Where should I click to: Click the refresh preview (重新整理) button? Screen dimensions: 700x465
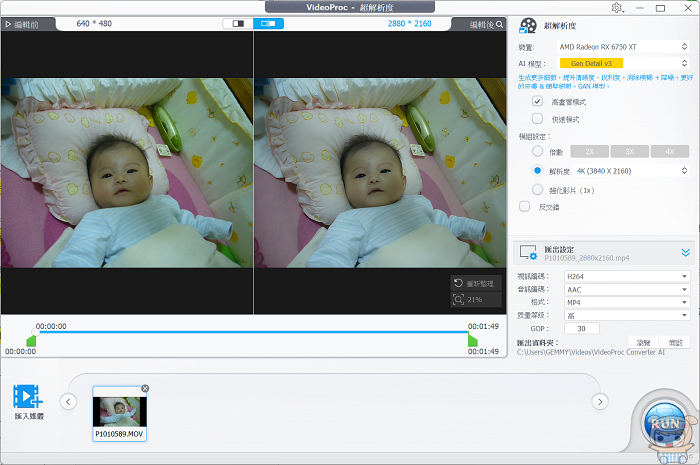[x=473, y=283]
